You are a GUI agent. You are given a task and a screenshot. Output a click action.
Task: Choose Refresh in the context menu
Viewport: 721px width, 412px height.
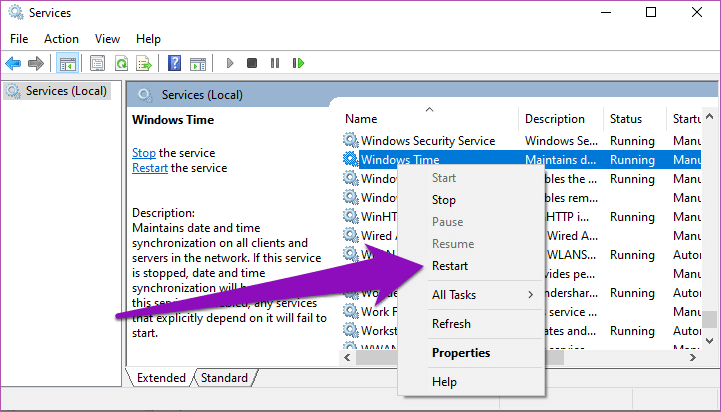[x=471, y=324]
